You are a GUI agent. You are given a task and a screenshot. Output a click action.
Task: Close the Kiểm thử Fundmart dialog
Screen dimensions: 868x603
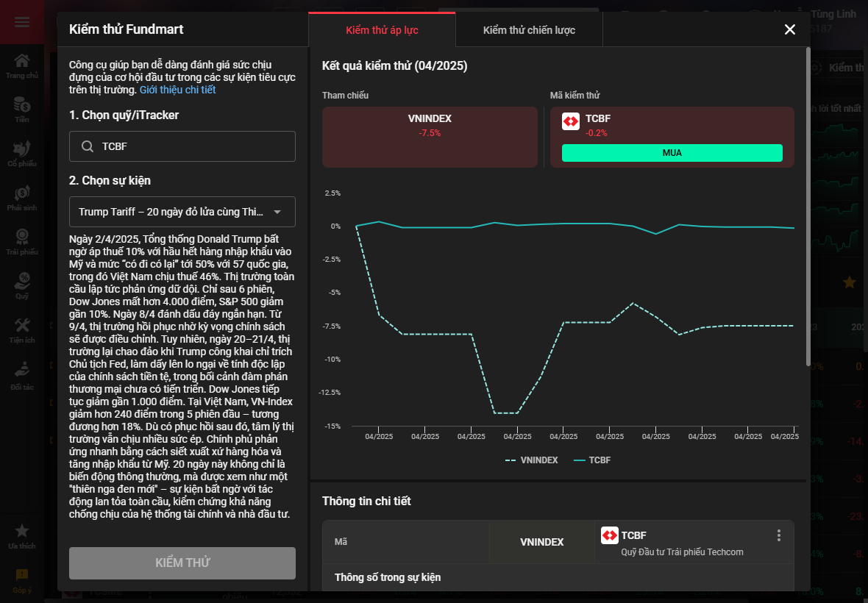click(x=790, y=29)
